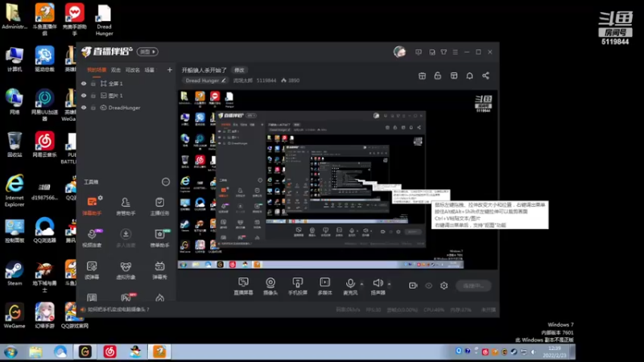Open the Dread Hunger desktop file
The image size is (644, 362).
(x=105, y=20)
